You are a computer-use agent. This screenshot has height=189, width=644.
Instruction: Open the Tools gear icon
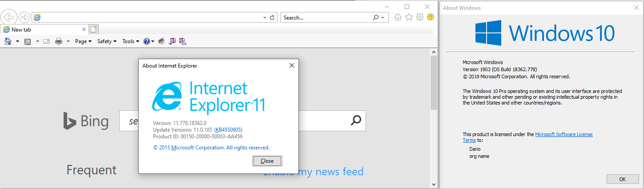pyautogui.click(x=419, y=17)
